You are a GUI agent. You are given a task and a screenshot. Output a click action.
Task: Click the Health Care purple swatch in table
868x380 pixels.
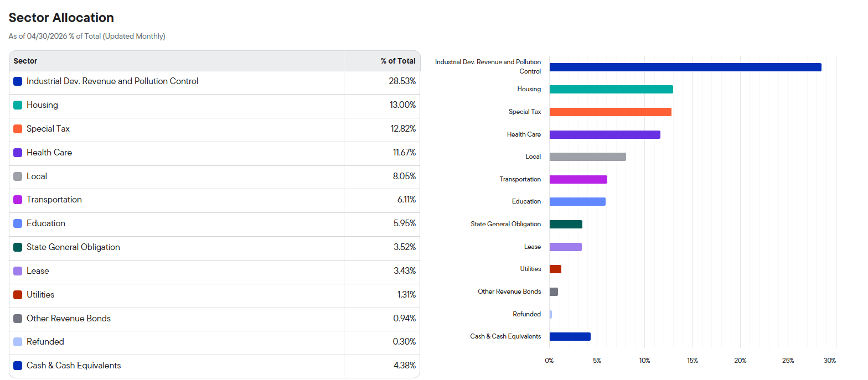pos(18,153)
